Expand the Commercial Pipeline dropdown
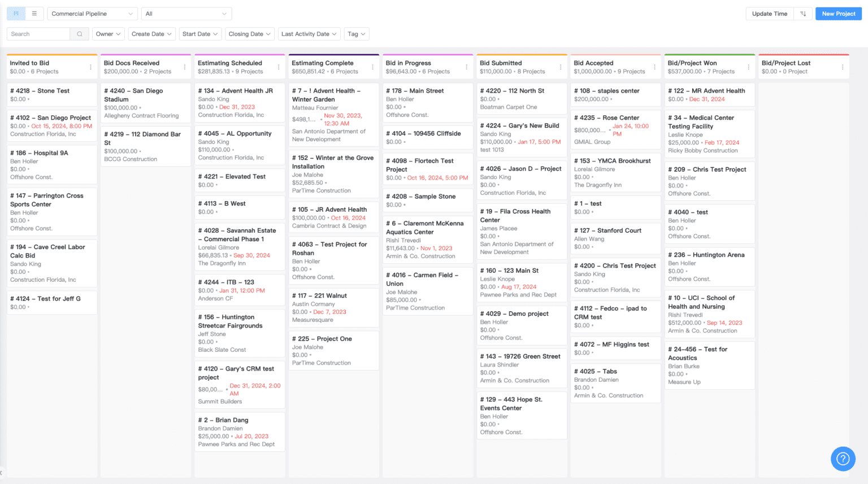Screen dimensions: 868x484 (92, 14)
